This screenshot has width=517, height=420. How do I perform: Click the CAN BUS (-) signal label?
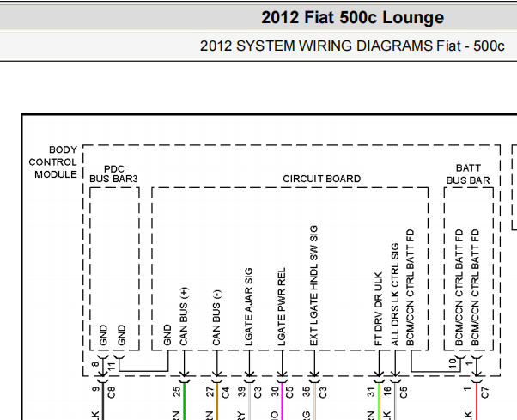click(216, 318)
